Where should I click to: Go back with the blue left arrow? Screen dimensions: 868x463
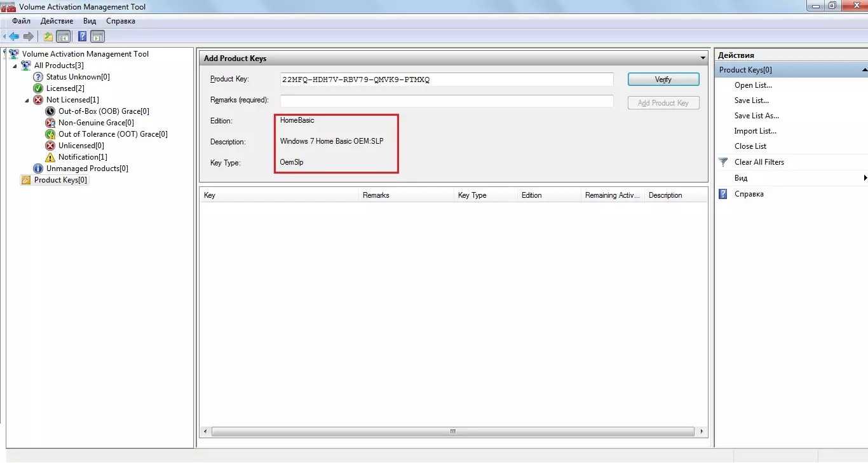click(x=13, y=36)
